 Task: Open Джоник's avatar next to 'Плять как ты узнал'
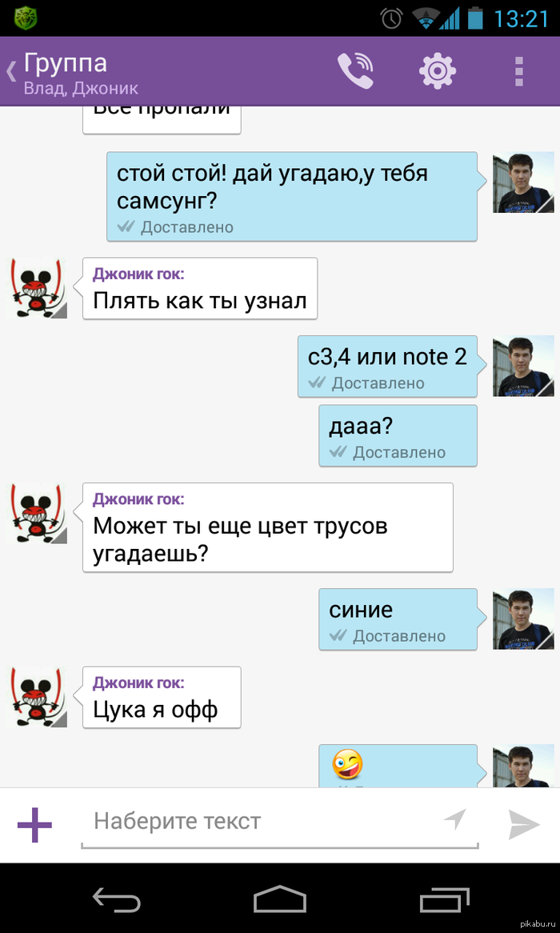pos(36,288)
